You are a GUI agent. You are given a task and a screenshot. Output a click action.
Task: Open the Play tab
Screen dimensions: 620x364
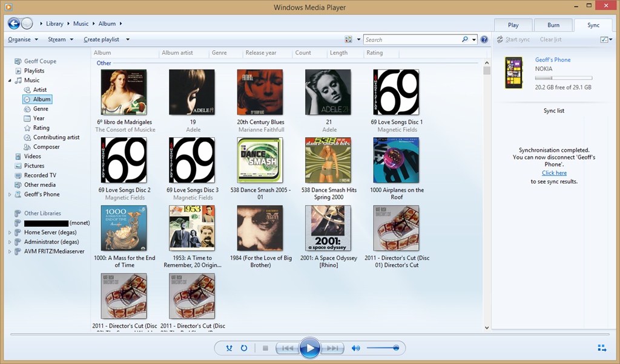coord(513,25)
